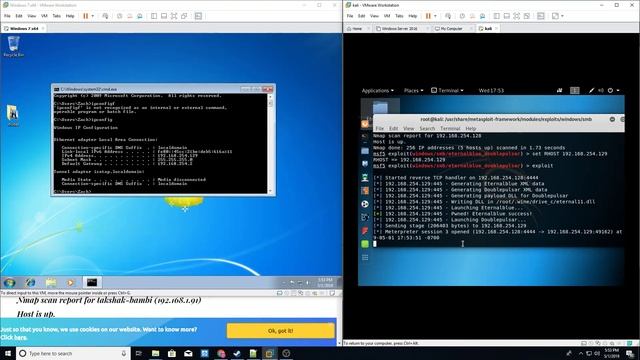Open Windows 10 notification center
The image size is (640, 360).
(631, 353)
